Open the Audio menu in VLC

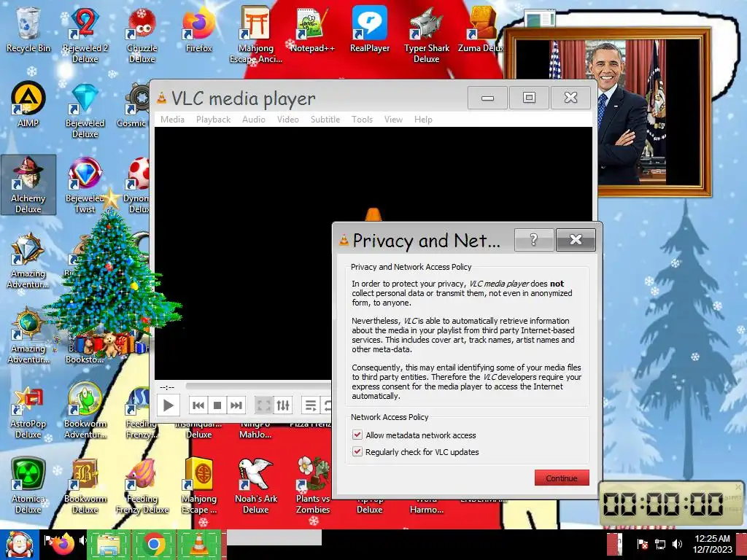click(x=253, y=120)
